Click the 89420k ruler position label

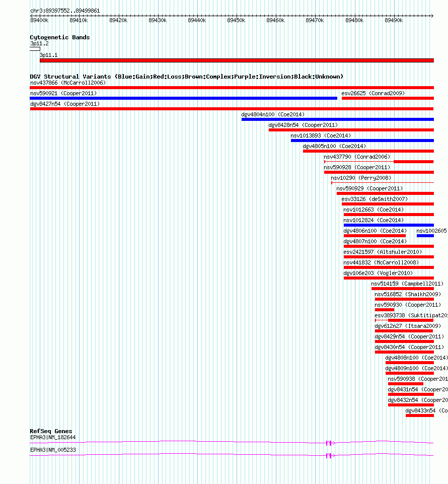click(118, 20)
